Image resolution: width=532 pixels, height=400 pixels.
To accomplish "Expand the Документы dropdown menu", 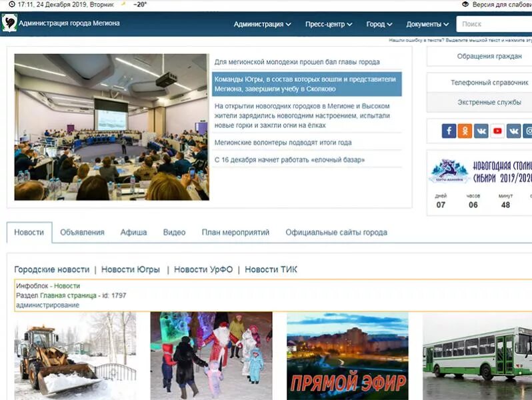I will click(427, 24).
